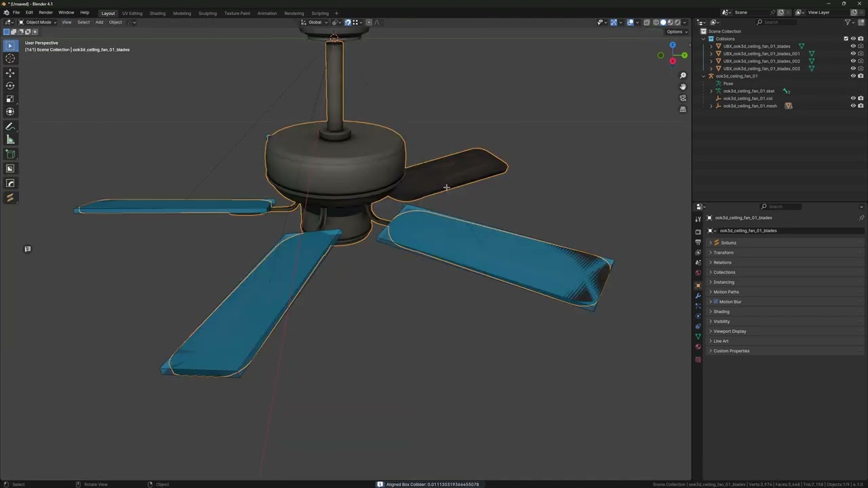
Task: Click the Zoom view navigation icon
Action: pos(683,75)
